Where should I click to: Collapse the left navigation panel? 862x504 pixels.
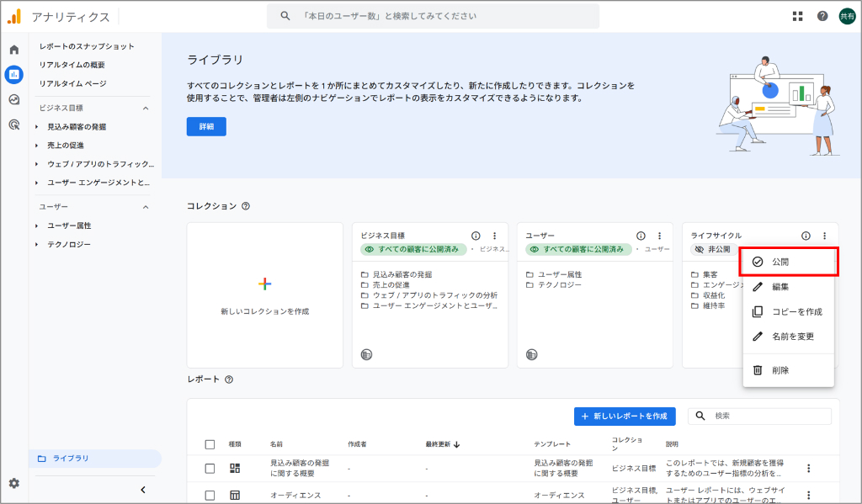point(142,489)
